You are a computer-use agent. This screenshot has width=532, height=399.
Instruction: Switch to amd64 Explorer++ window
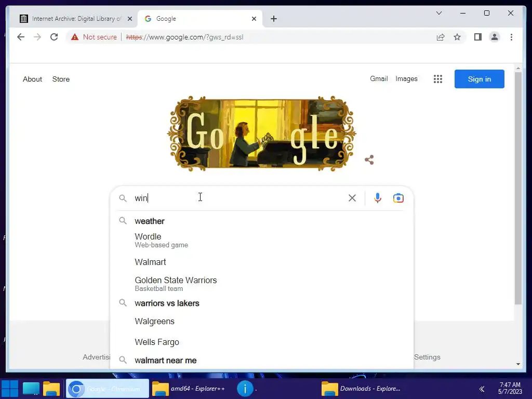click(190, 389)
